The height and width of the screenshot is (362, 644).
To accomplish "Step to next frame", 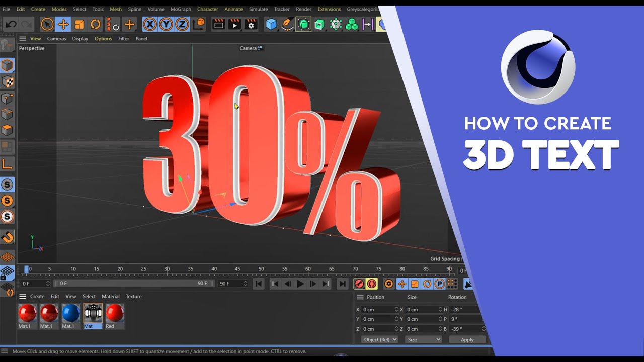I will pos(313,284).
